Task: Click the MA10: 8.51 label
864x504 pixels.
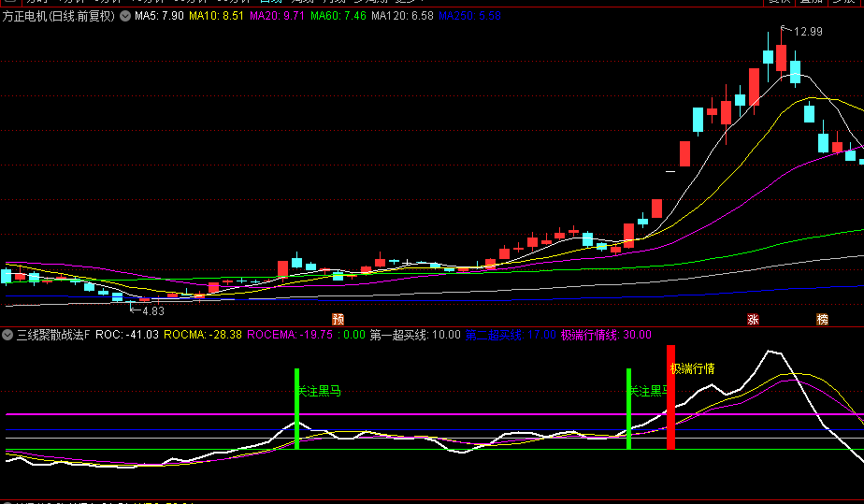Action: click(x=216, y=16)
